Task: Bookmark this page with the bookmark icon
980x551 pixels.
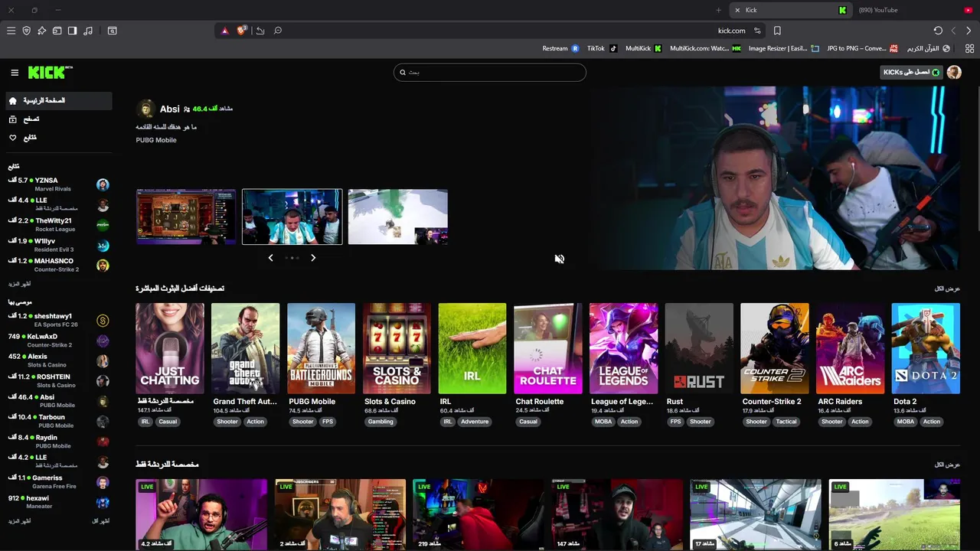Action: click(x=777, y=31)
